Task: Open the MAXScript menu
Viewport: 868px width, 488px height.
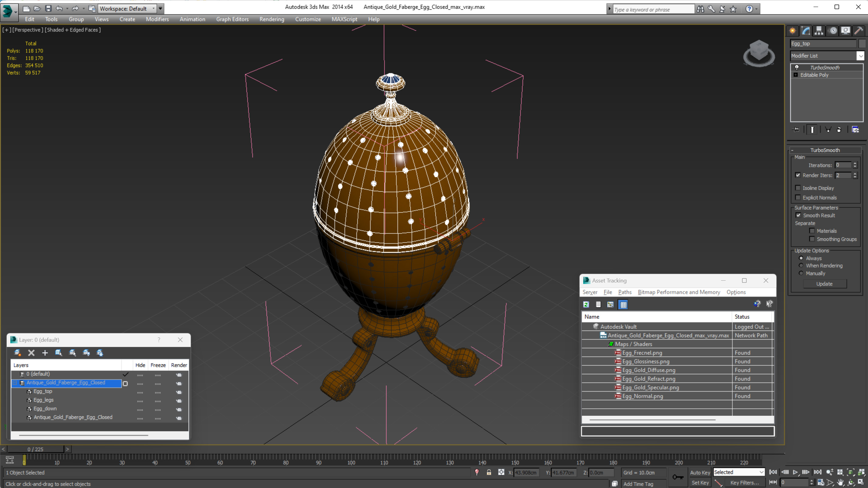Action: tap(344, 19)
